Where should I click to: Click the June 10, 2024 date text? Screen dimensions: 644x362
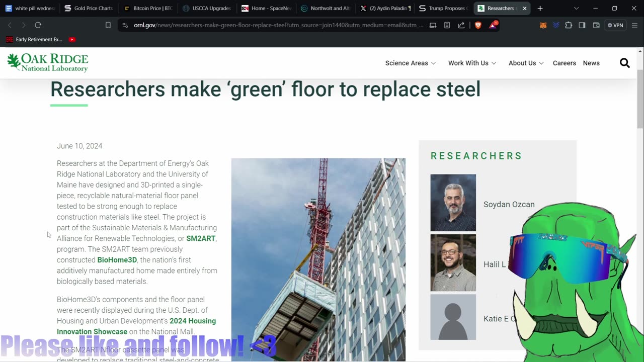pyautogui.click(x=79, y=146)
